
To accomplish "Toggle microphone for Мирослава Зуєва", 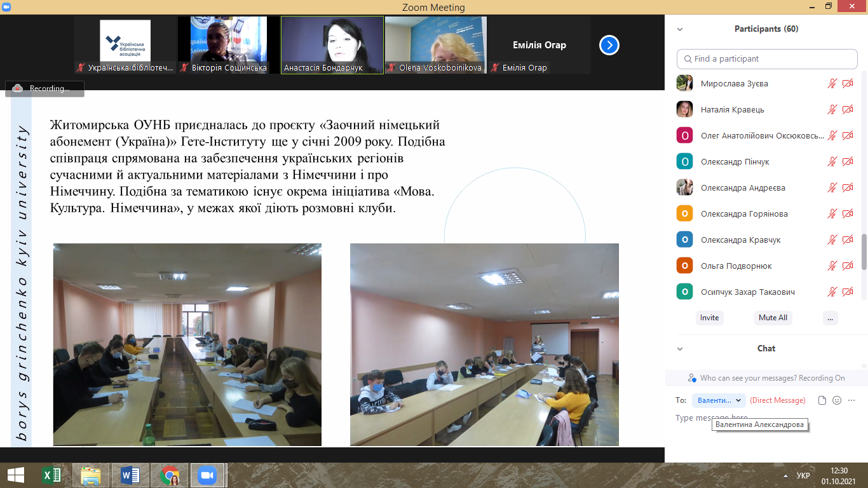I will [x=832, y=84].
